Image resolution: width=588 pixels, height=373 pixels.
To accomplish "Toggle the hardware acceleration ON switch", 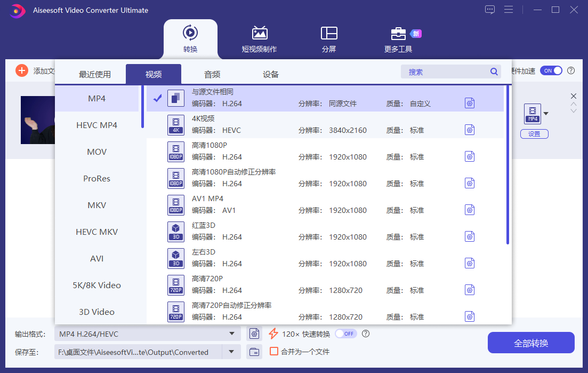I will click(551, 70).
